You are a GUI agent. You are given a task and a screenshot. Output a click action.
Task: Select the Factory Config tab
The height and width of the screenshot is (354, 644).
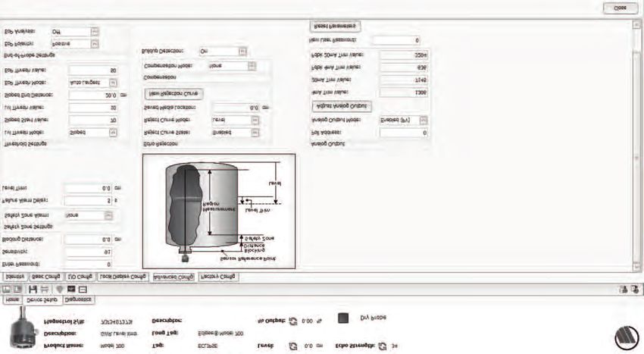[x=218, y=277]
